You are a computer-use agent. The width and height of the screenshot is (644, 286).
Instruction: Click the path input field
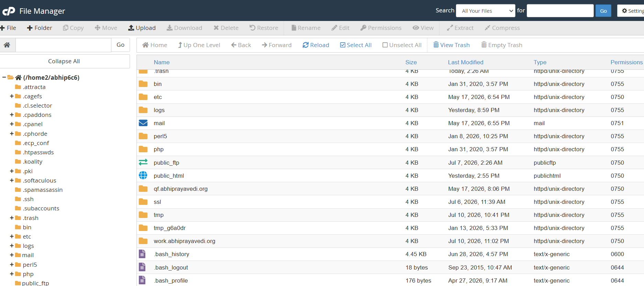(63, 45)
